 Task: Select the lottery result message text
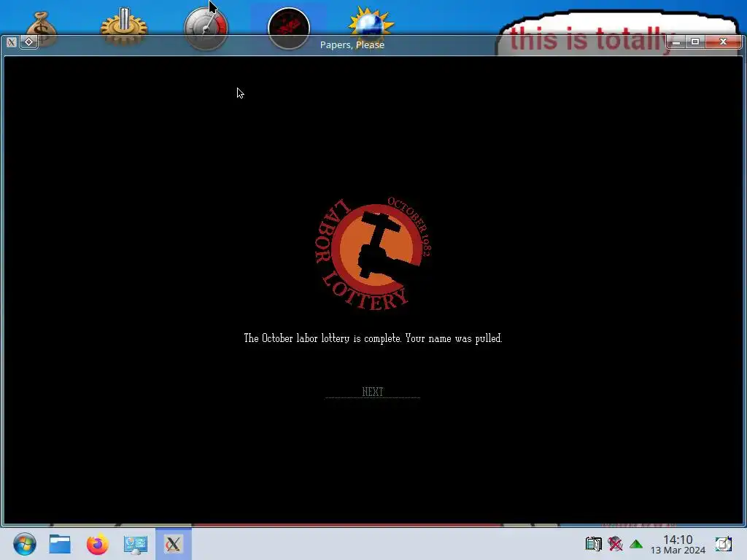tap(373, 338)
